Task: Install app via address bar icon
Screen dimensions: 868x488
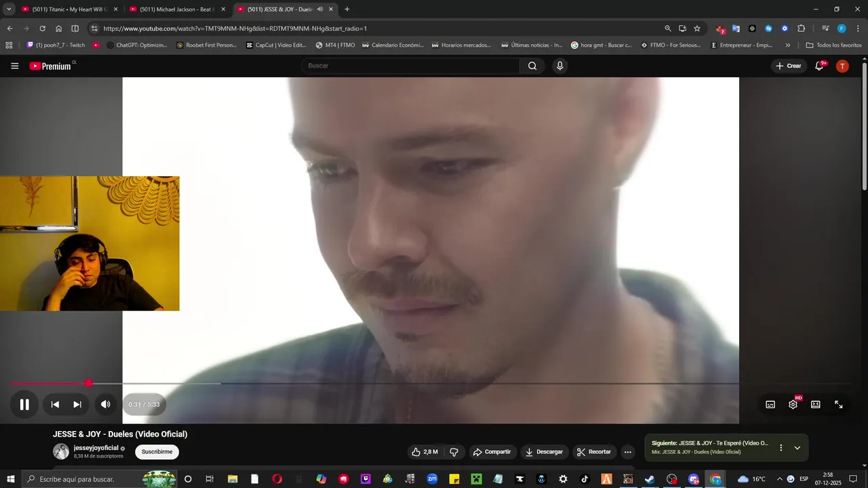Action: (682, 28)
